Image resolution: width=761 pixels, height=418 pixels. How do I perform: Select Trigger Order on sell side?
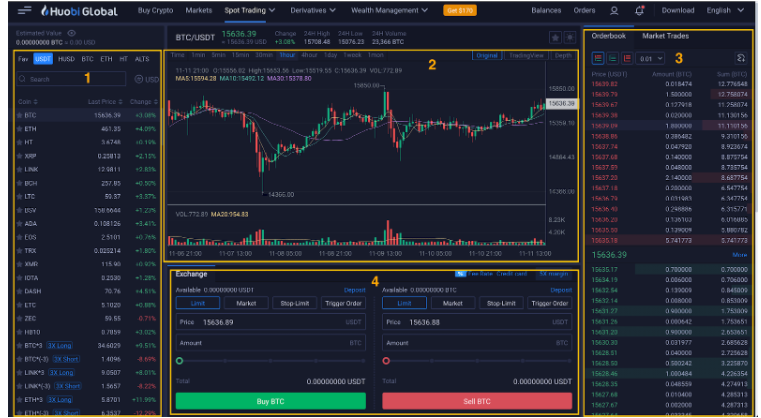[550, 303]
